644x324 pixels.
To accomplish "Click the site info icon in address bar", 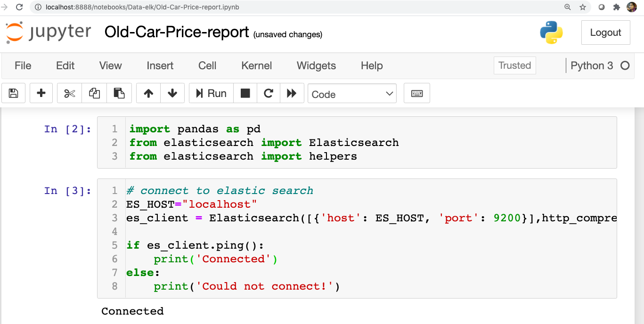I will [39, 7].
